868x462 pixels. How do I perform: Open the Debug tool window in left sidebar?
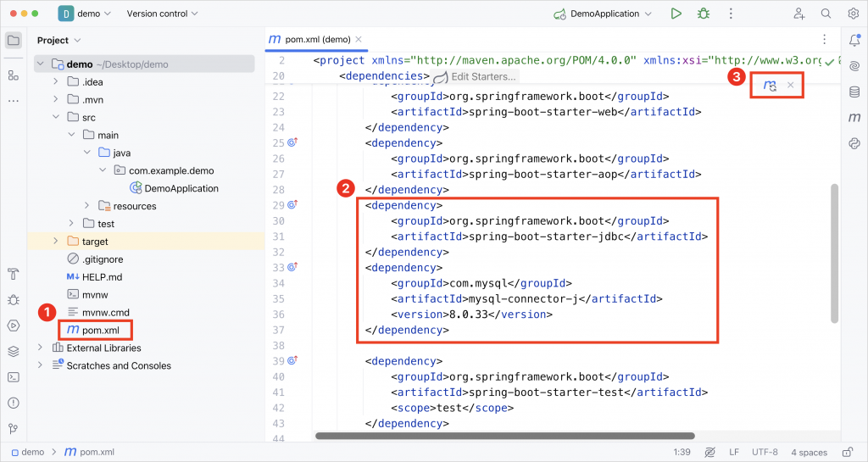click(x=14, y=300)
